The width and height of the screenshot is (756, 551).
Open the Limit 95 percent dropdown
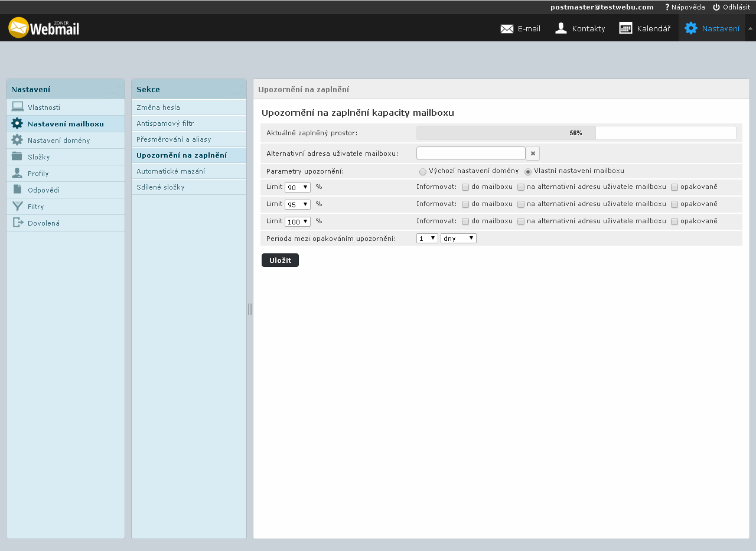click(x=297, y=204)
